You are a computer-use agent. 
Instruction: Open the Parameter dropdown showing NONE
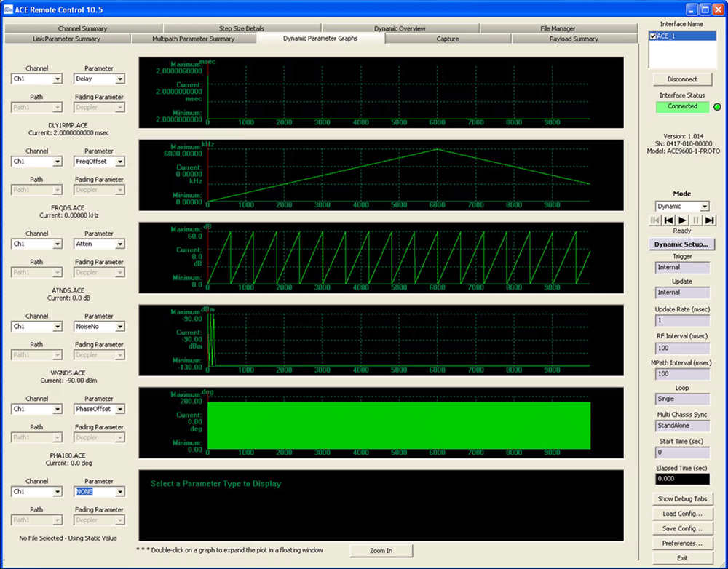click(120, 492)
